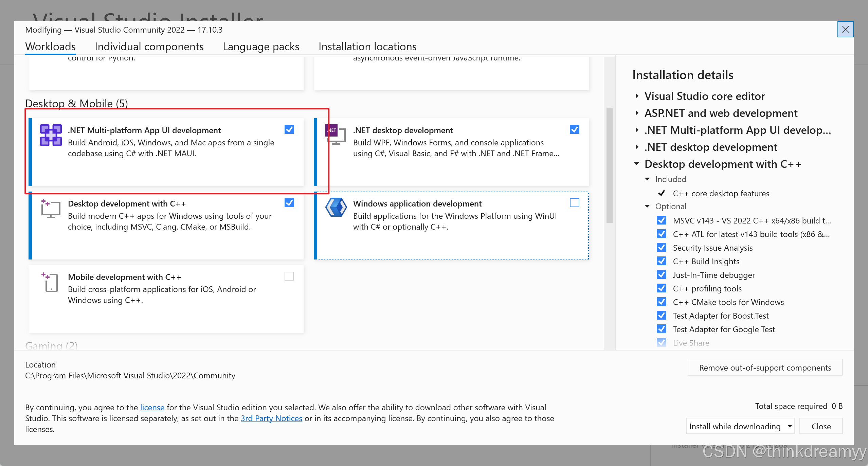Toggle C++ Build Insights checkbox
The image size is (868, 466).
pos(662,261)
